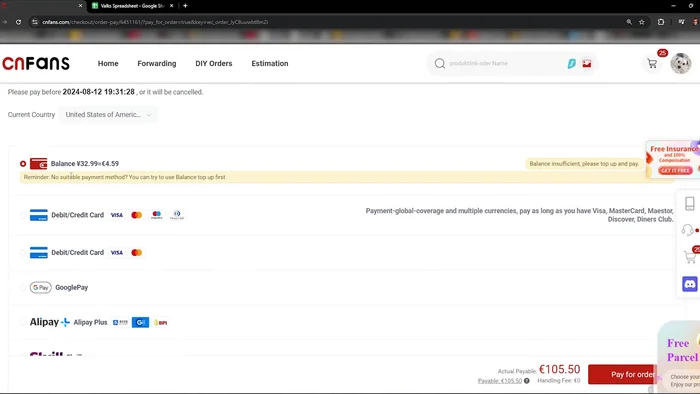Image resolution: width=700 pixels, height=394 pixels.
Task: Select second Debit/Credit Card Visa Mastercard option
Action: (x=23, y=253)
